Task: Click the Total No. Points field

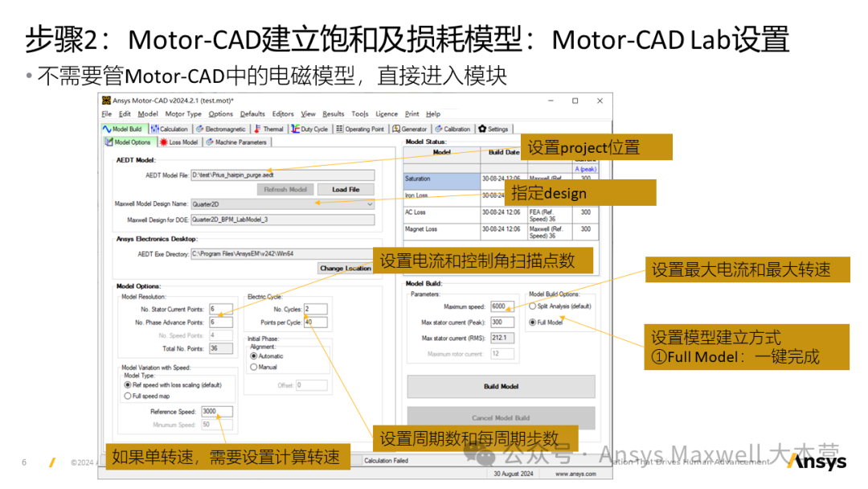Action: (220, 348)
